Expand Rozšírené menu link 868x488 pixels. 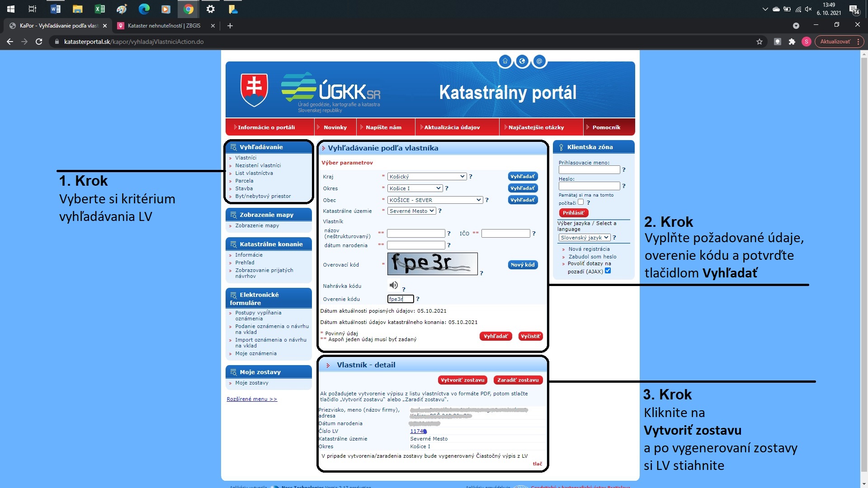[252, 399]
